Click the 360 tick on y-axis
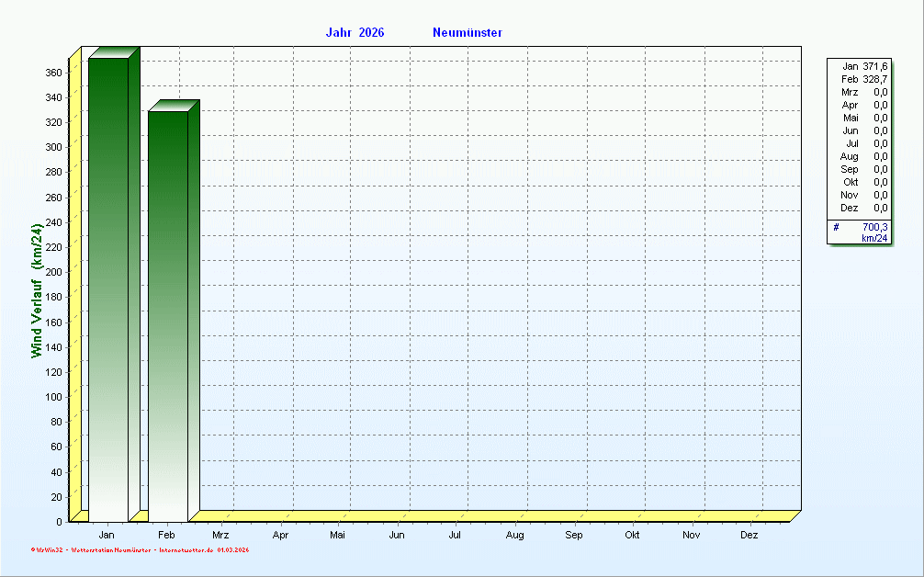 click(x=53, y=73)
